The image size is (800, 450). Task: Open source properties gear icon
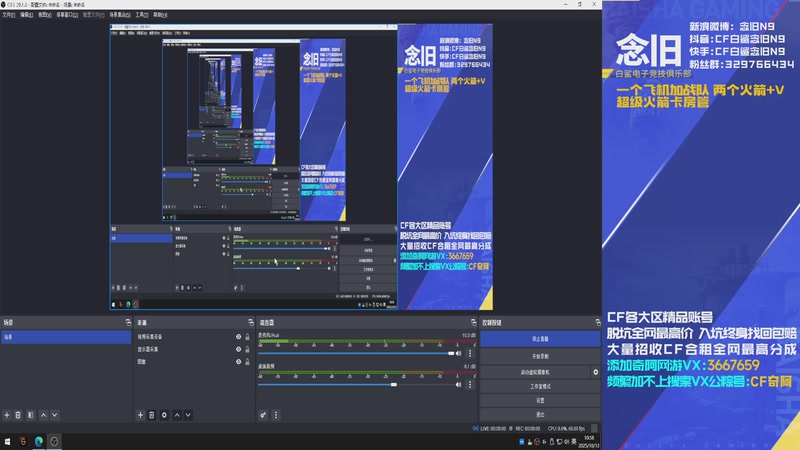point(164,415)
